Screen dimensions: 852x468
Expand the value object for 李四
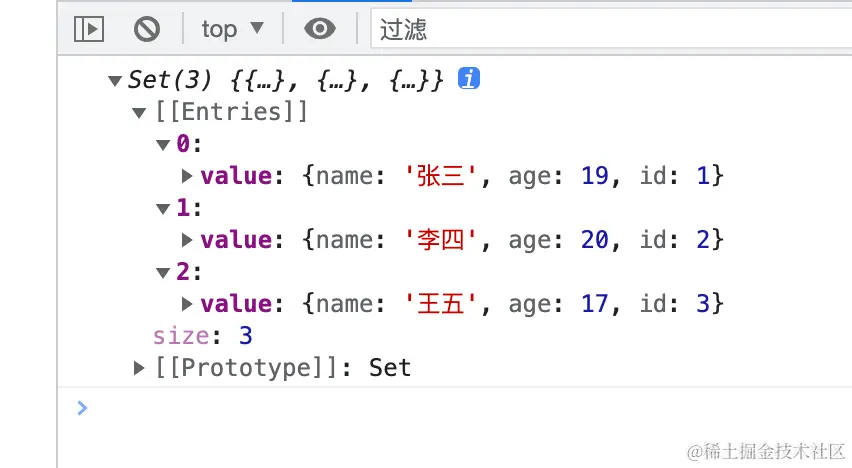187,240
